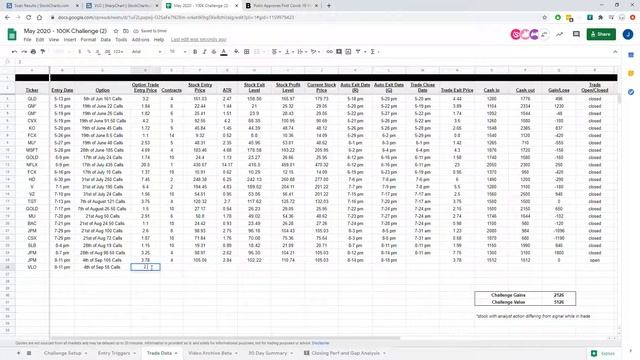Open the text wrapping dropdown
The height and width of the screenshot is (360, 640).
[302, 52]
